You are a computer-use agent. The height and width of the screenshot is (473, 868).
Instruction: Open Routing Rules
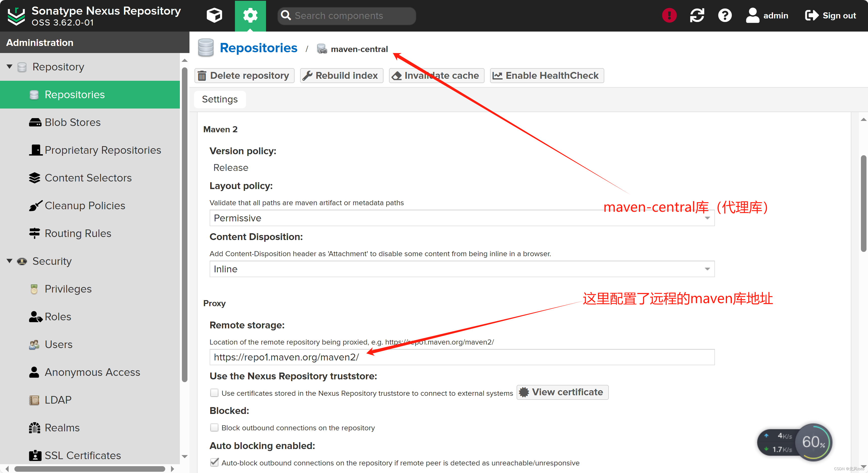coord(78,233)
